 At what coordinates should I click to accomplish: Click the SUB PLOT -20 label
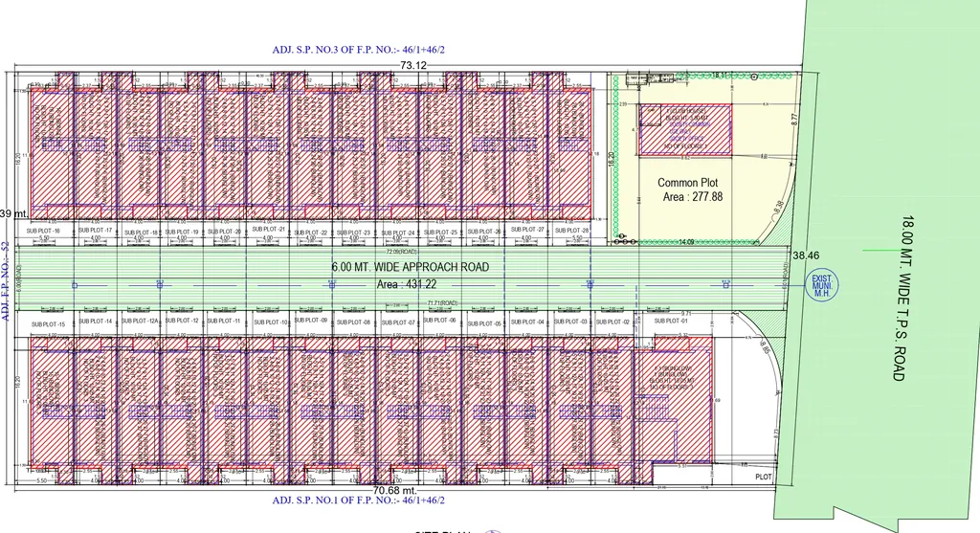click(x=224, y=232)
